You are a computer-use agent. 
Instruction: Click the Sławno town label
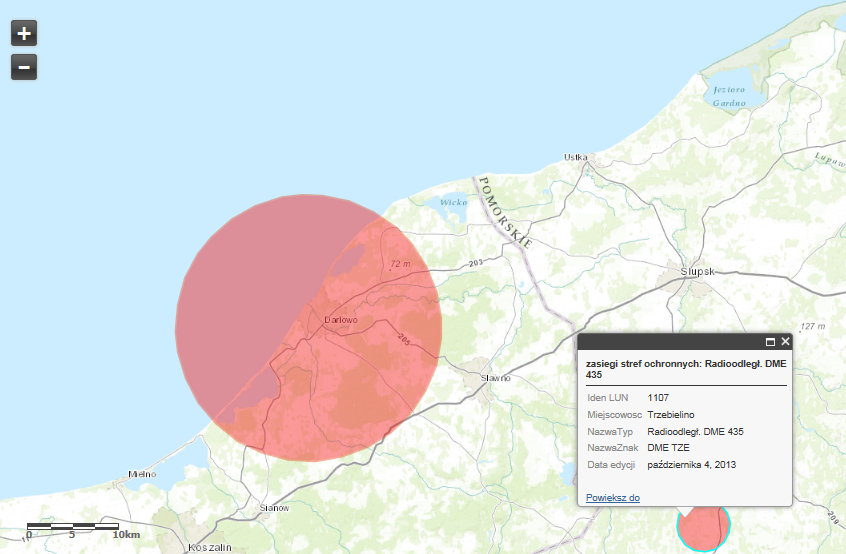click(x=495, y=378)
